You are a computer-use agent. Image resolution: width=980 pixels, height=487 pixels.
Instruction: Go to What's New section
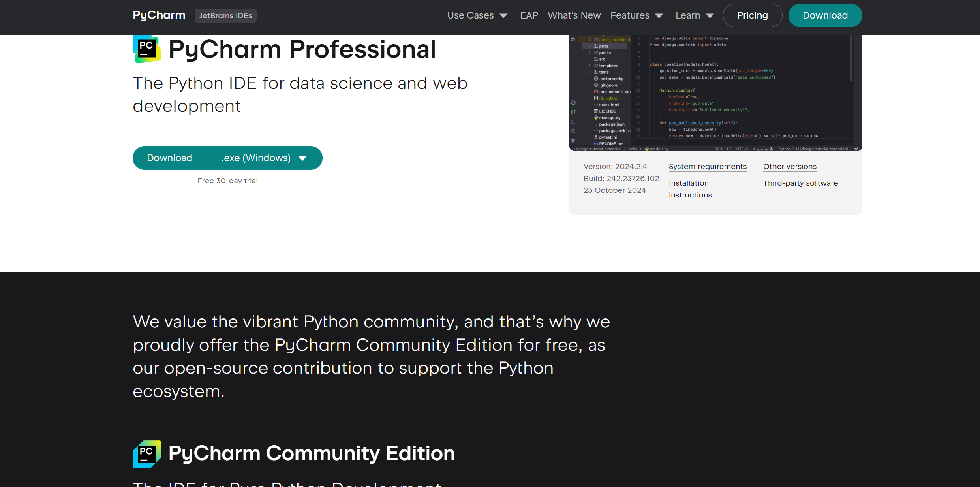coord(574,15)
